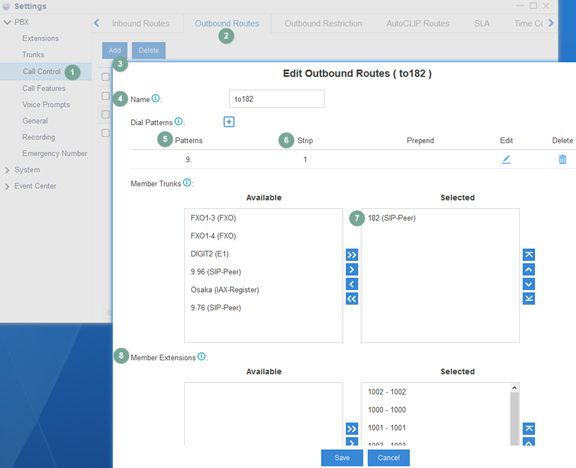Screen dimensions: 576x468
Task: Select extension 1001 - 1001 in Selected
Action: [x=387, y=428]
